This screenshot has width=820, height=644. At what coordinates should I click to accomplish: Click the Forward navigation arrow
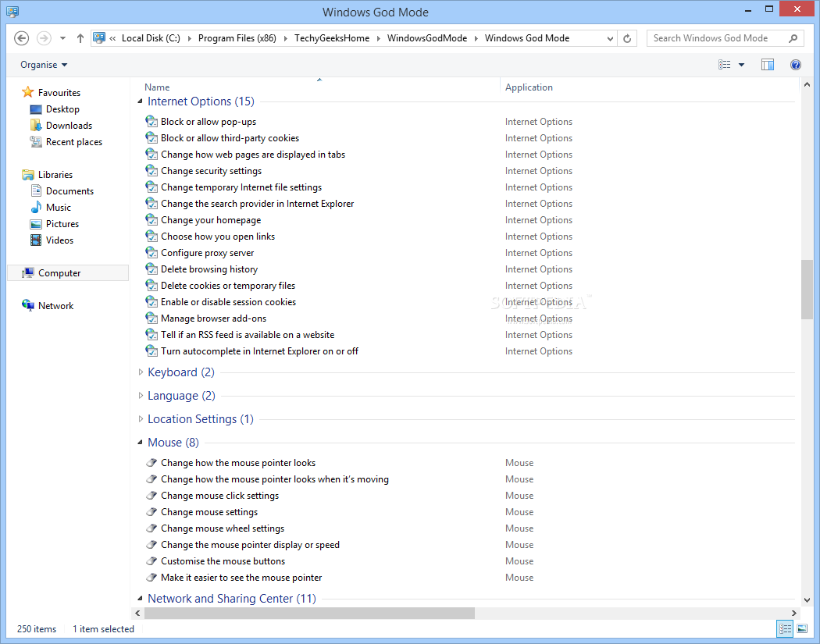pos(44,38)
